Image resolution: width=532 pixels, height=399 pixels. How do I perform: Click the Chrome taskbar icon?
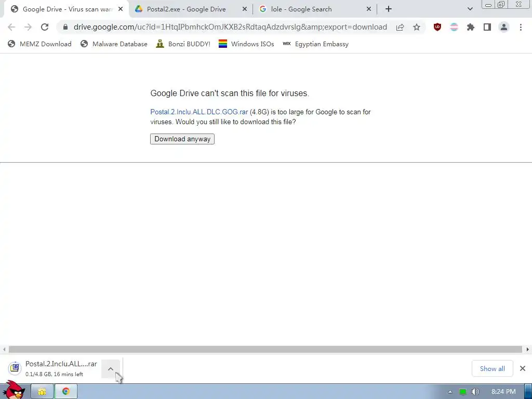point(66,392)
